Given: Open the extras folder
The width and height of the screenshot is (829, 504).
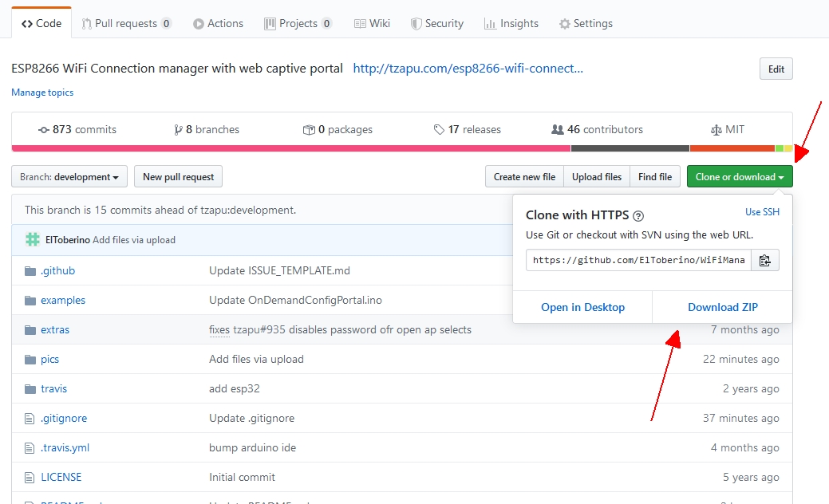Looking at the screenshot, I should tap(55, 329).
